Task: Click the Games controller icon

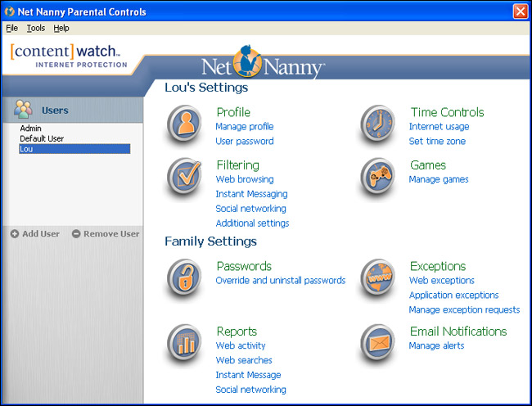Action: [378, 176]
